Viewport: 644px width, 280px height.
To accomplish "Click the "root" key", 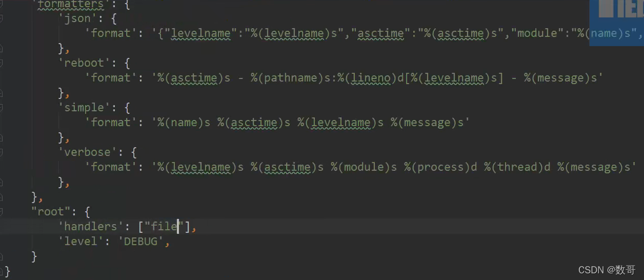I will click(x=51, y=212).
